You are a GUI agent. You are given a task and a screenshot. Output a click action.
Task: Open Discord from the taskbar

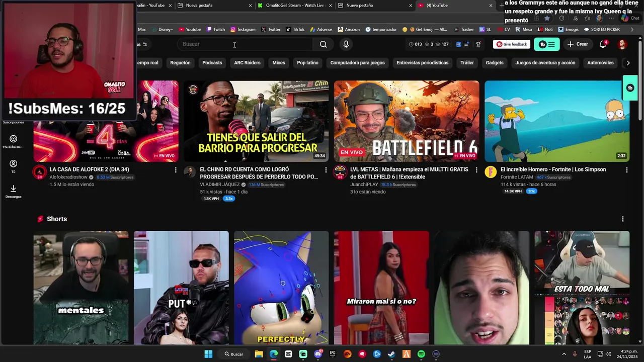[318, 354]
